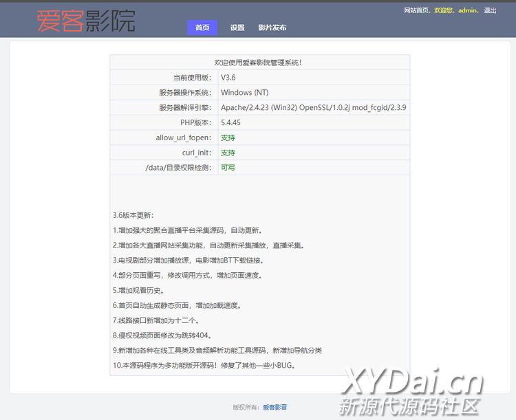Click the allow_url_fopen 支持 status
Image resolution: width=516 pixels, height=420 pixels.
(228, 137)
